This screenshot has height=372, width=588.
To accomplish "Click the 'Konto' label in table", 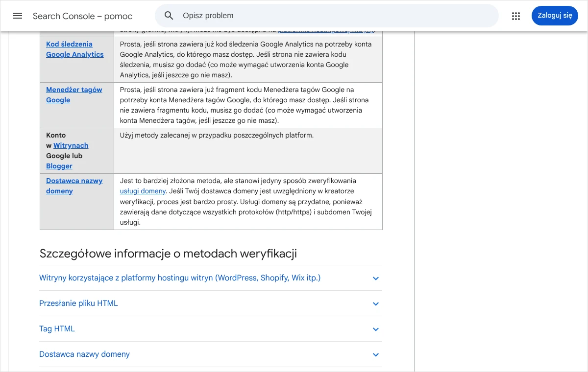I will (56, 135).
